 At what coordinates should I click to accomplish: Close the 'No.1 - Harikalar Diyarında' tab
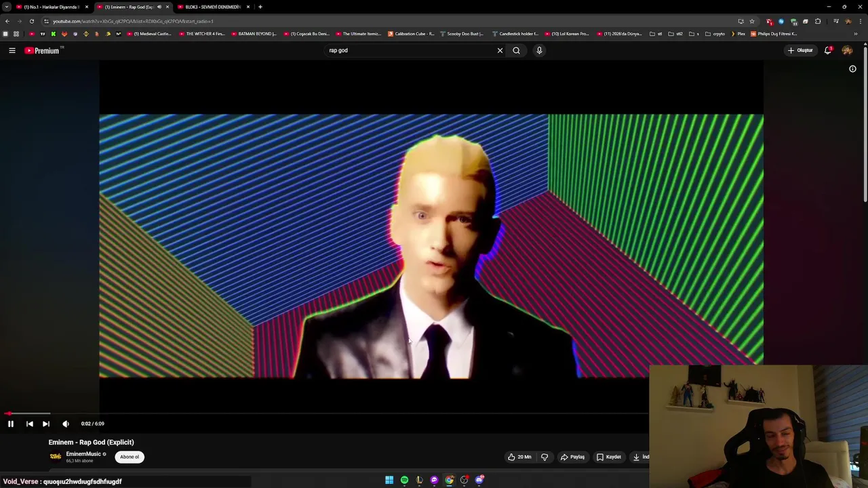pyautogui.click(x=87, y=7)
